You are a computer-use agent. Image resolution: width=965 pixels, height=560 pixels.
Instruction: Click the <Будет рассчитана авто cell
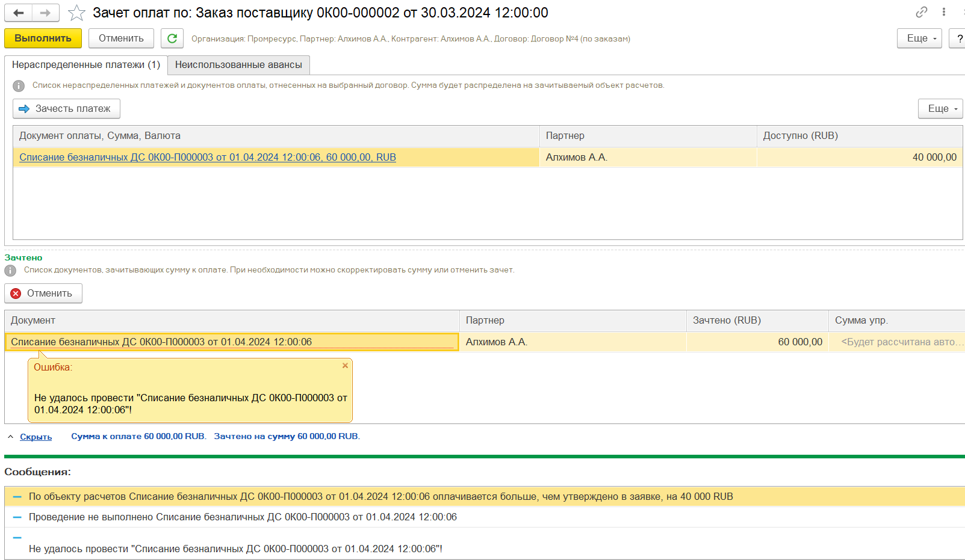click(x=897, y=342)
